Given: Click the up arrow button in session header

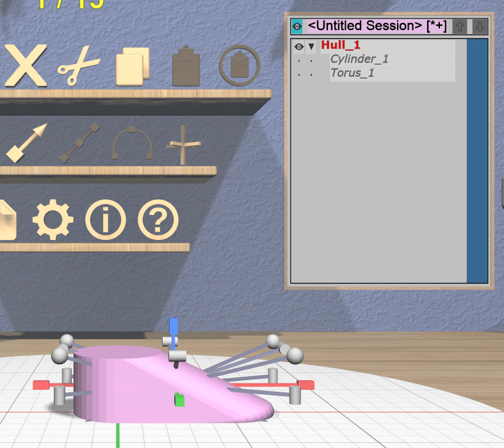Looking at the screenshot, I should (x=460, y=26).
